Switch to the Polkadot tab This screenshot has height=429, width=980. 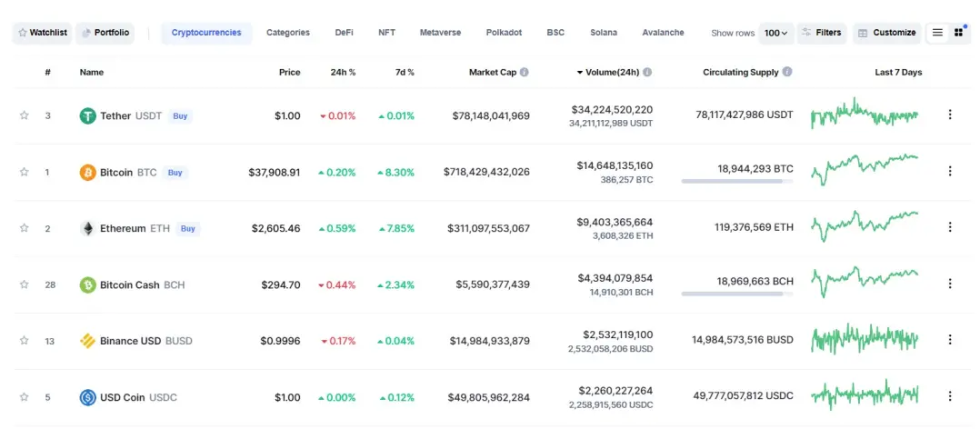[504, 33]
